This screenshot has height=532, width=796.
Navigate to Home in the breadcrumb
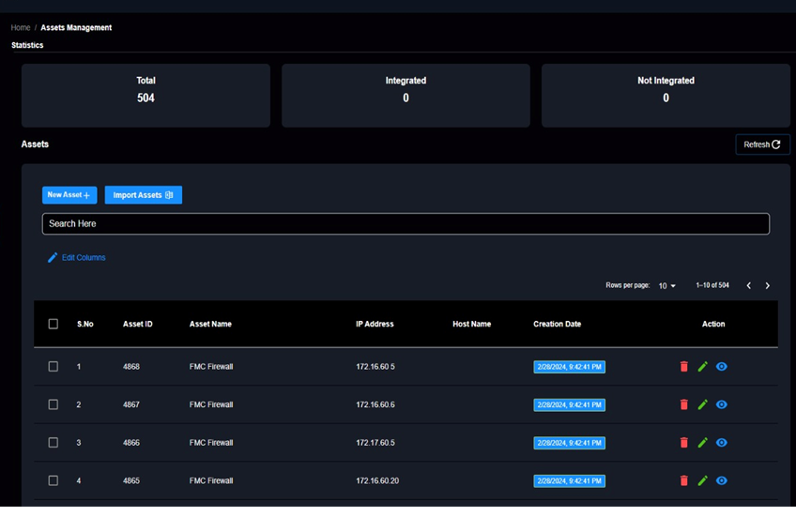pos(21,28)
